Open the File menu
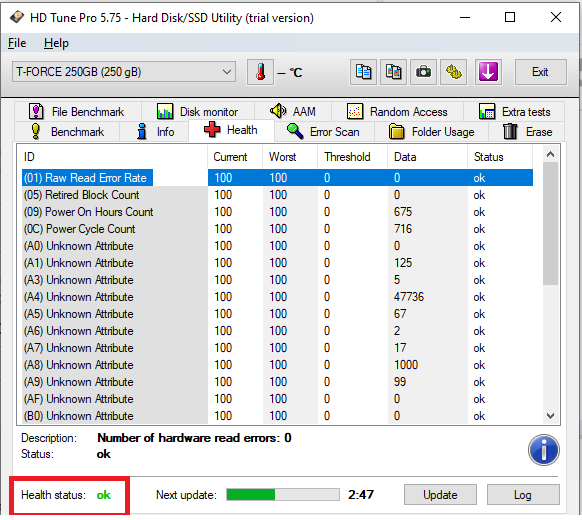582x520 pixels. click(17, 43)
